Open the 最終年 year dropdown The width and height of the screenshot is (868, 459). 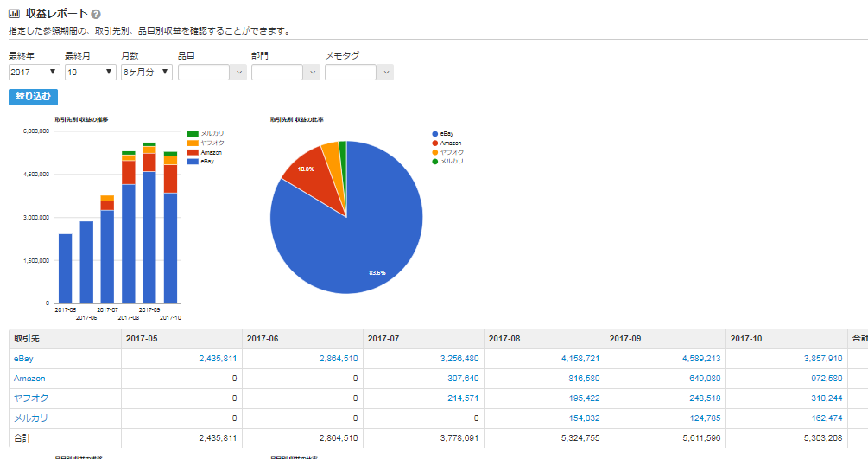click(x=35, y=73)
